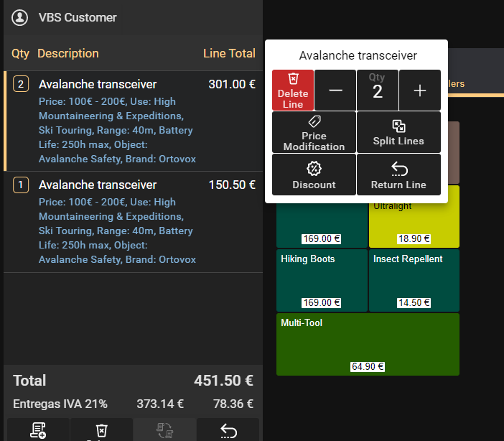The width and height of the screenshot is (504, 441).
Task: Apply a Discount to the line
Action: pyautogui.click(x=314, y=175)
